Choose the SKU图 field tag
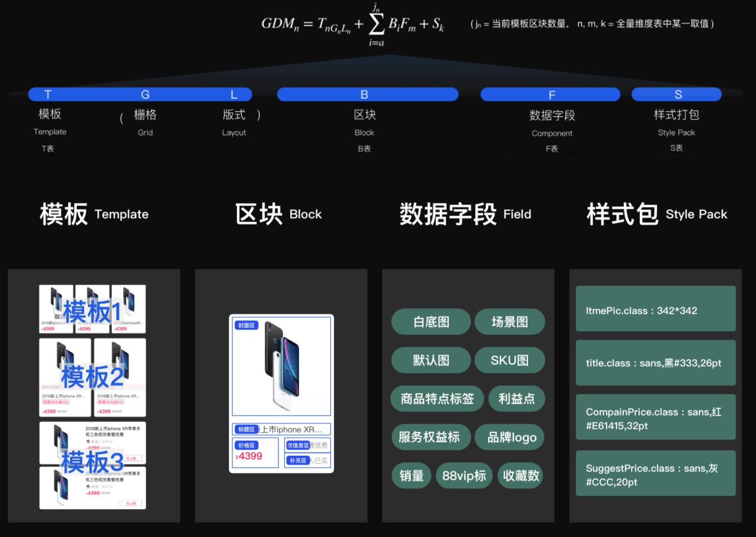 pyautogui.click(x=510, y=360)
